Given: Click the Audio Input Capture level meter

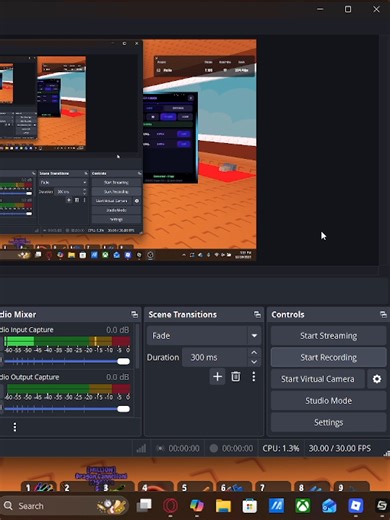Looking at the screenshot, I should click(x=67, y=341).
